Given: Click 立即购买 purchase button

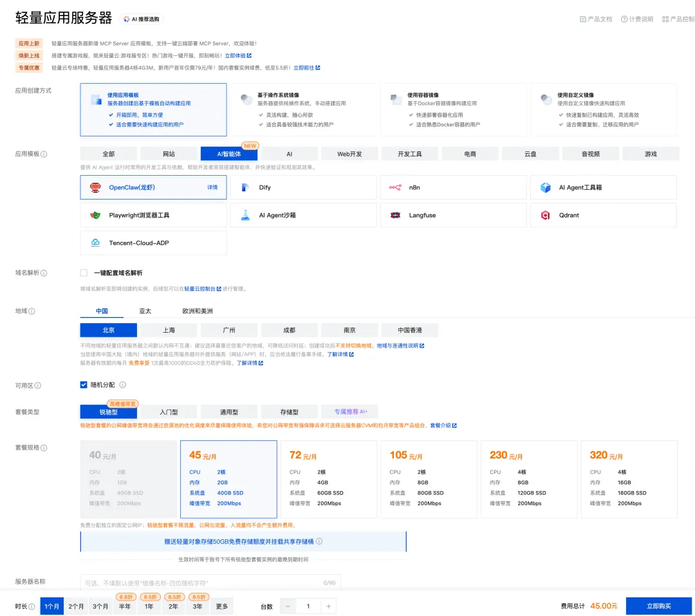Looking at the screenshot, I should click(659, 607).
